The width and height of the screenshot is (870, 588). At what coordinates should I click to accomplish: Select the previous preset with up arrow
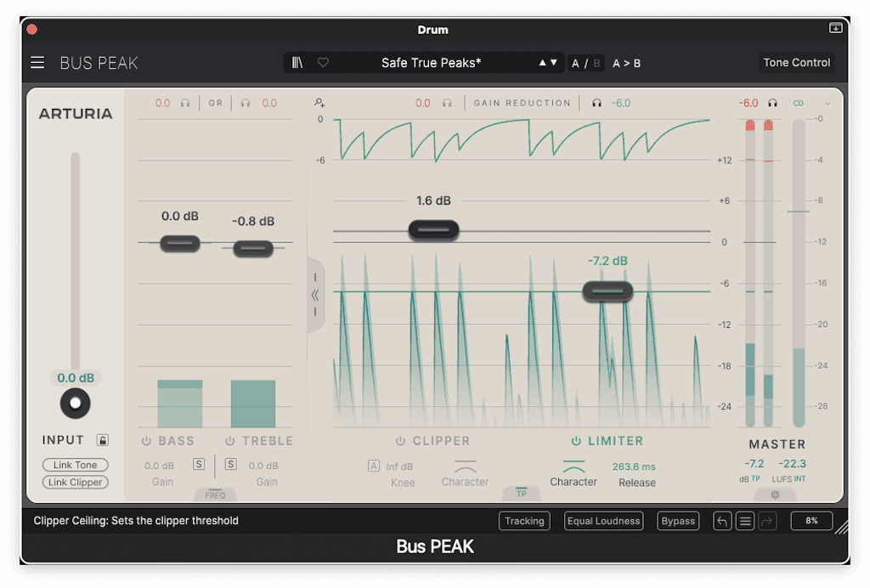coord(542,63)
